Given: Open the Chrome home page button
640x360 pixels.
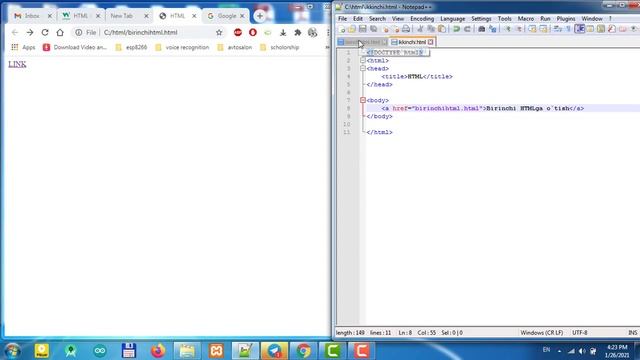Looking at the screenshot, I should point(60,32).
